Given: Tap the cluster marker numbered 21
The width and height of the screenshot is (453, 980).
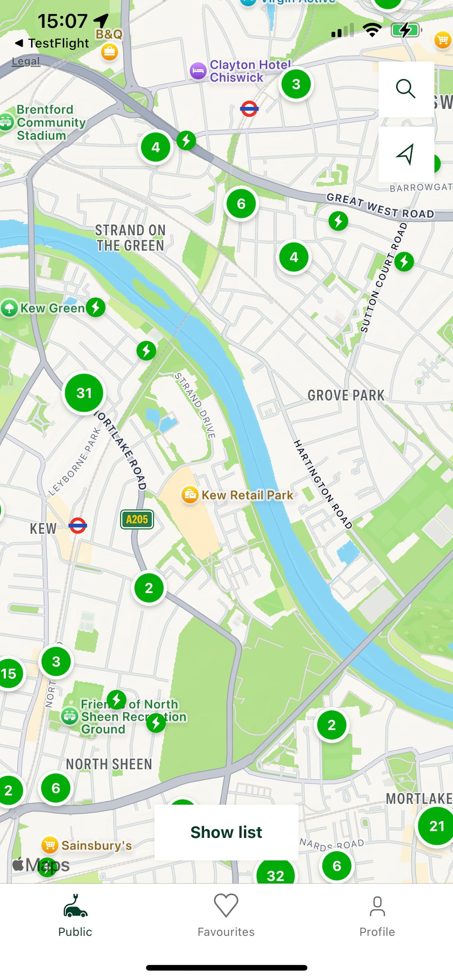Looking at the screenshot, I should tap(436, 826).
